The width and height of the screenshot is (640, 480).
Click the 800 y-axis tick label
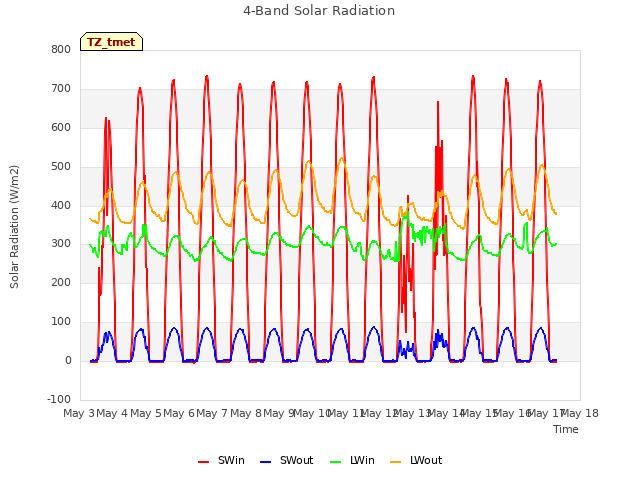(61, 49)
